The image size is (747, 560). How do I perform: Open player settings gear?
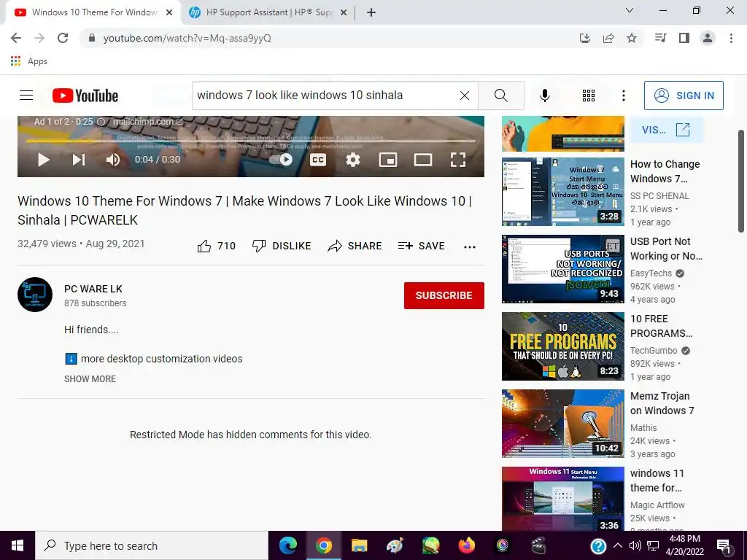pyautogui.click(x=352, y=160)
